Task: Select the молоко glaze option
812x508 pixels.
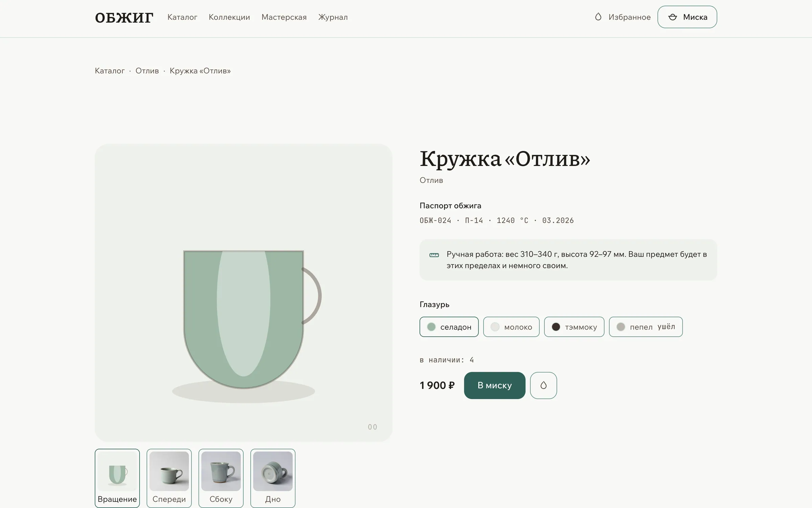Action: [x=511, y=327]
